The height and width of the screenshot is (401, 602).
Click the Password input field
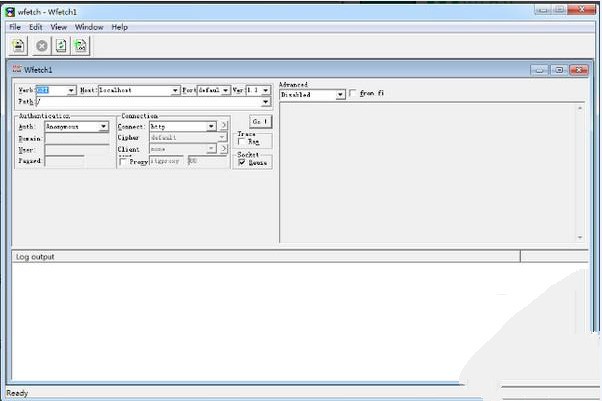pos(64,161)
